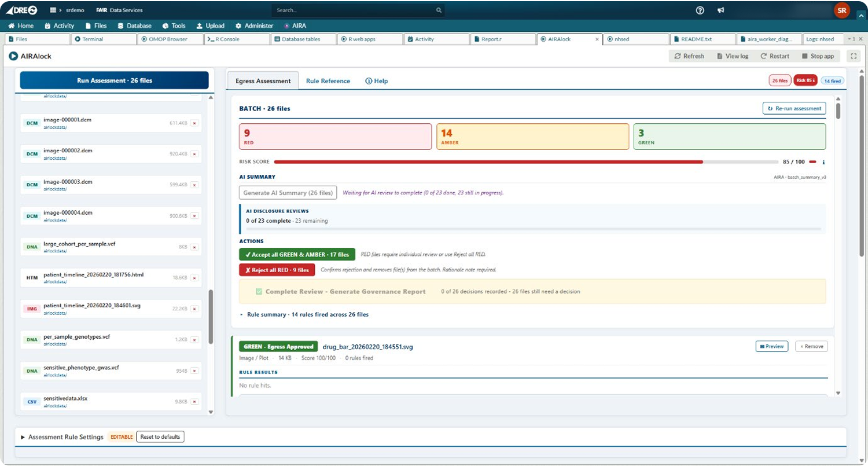This screenshot has width=868, height=466.
Task: Click the IMG badge of patient_timeline svg
Action: tap(31, 309)
